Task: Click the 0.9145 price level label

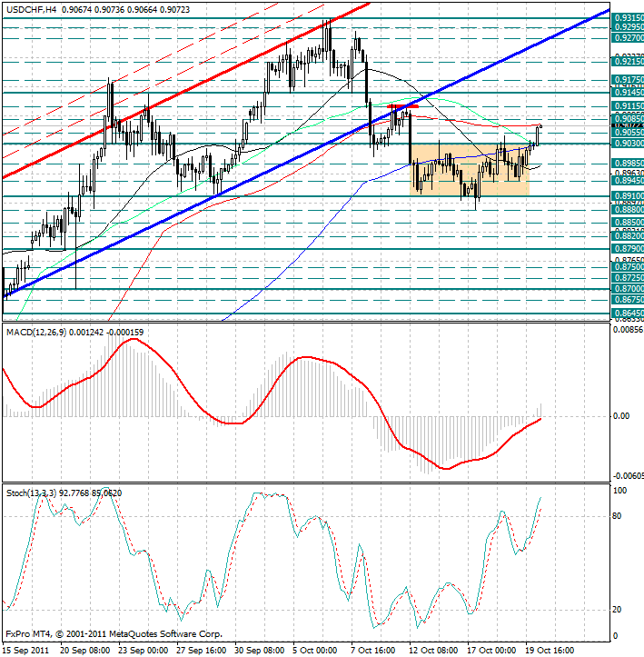Action: pos(628,92)
